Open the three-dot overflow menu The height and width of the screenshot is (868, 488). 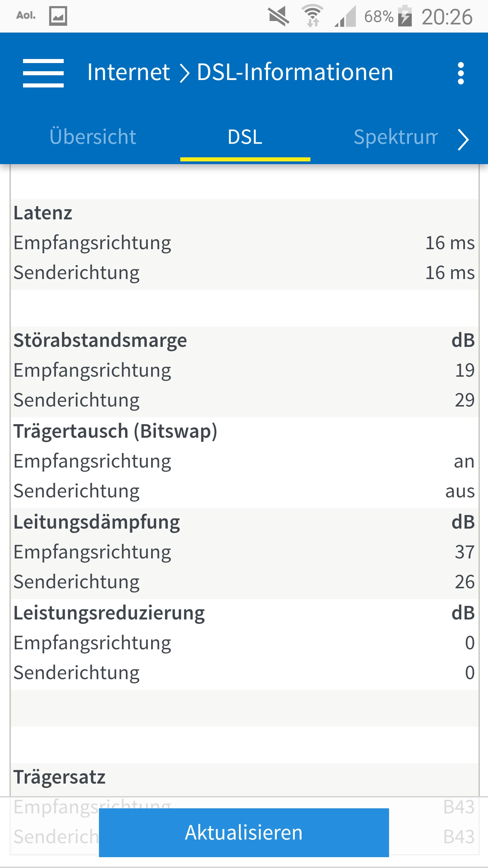click(x=460, y=73)
